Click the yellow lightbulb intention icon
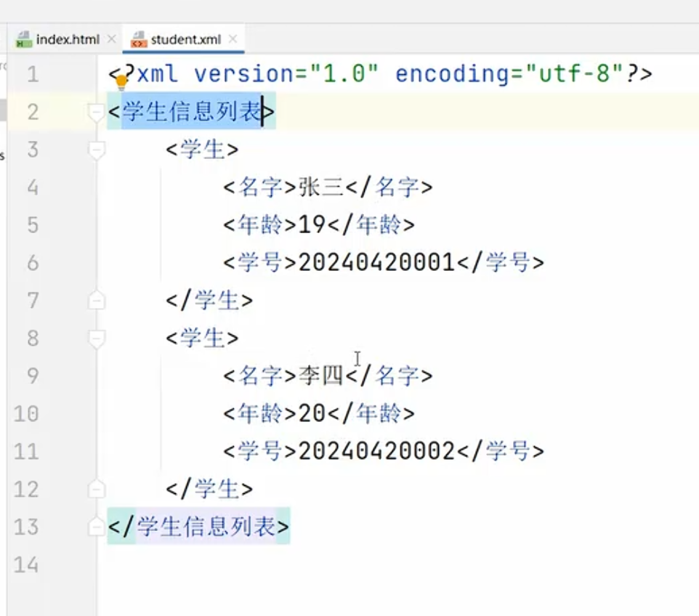 point(121,81)
